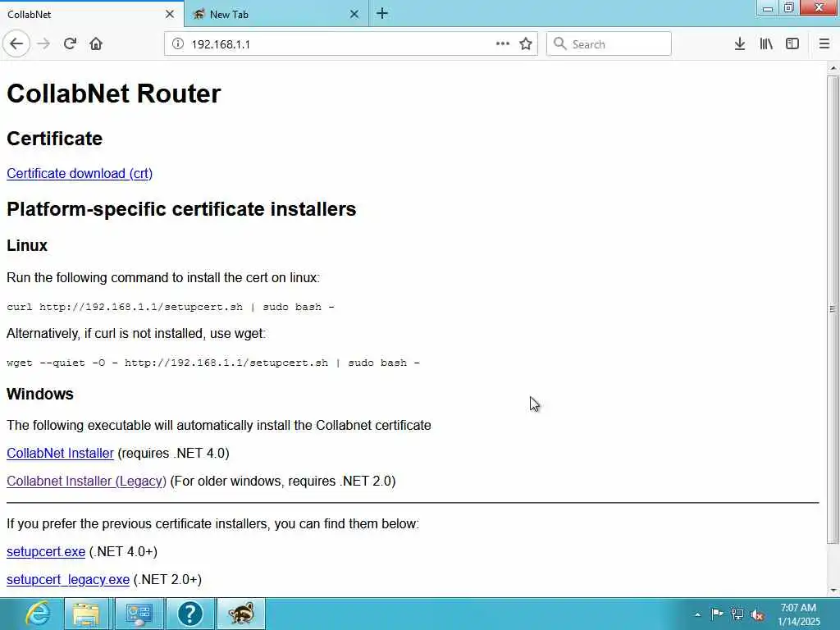Launch Internet Explorer from the taskbar
The image size is (840, 630).
[37, 614]
